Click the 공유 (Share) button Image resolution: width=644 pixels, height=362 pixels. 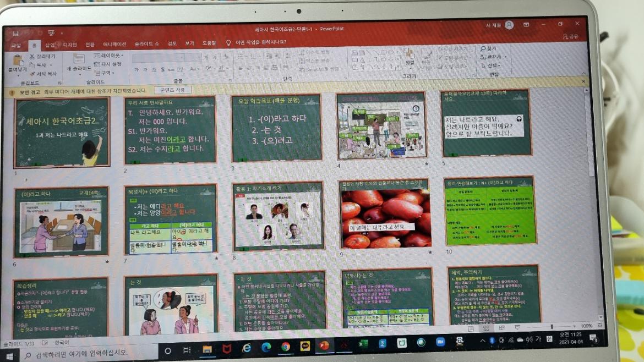pos(570,36)
